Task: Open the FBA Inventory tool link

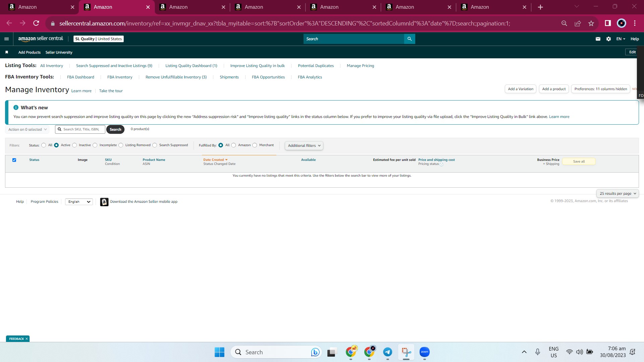Action: click(x=120, y=77)
